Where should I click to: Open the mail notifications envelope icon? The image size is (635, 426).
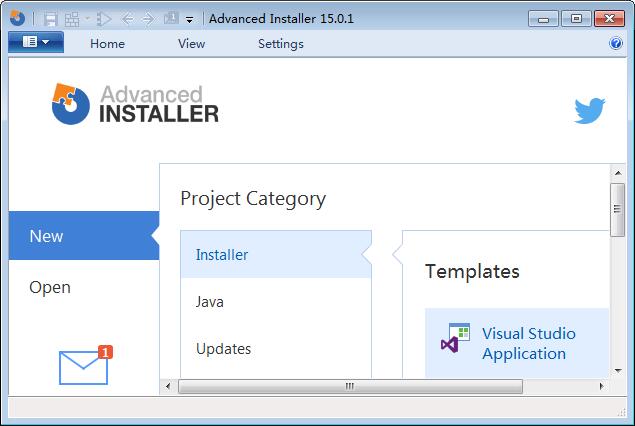click(84, 367)
